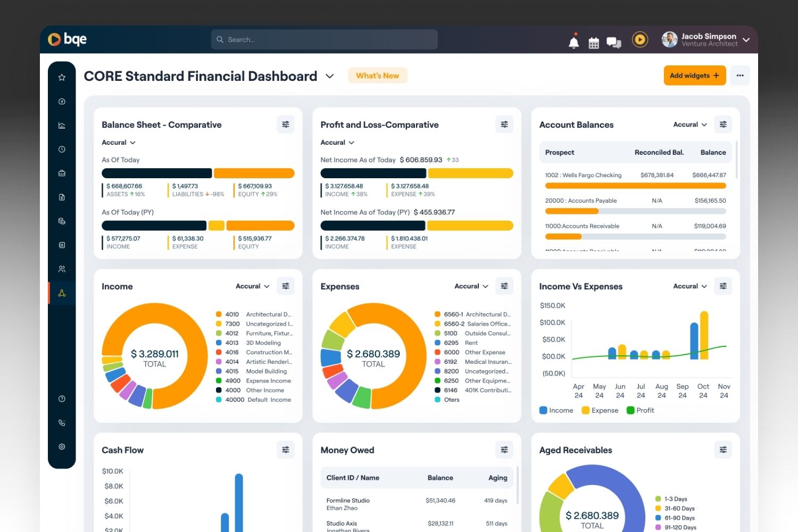Open the three-dots more options button

point(740,76)
